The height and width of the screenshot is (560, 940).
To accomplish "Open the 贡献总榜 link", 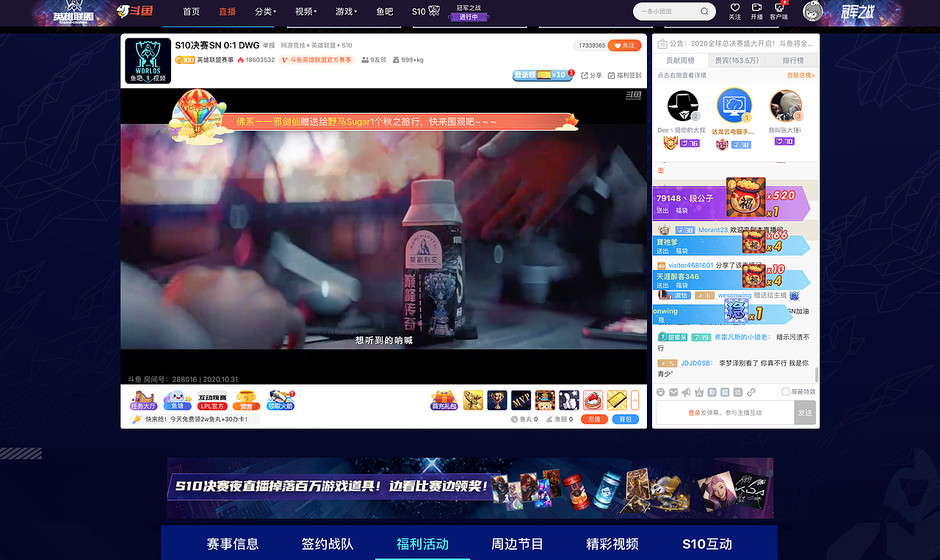I will click(x=800, y=75).
